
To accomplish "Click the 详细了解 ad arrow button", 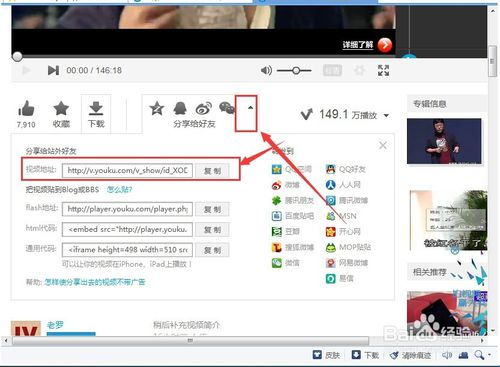I will coord(384,45).
